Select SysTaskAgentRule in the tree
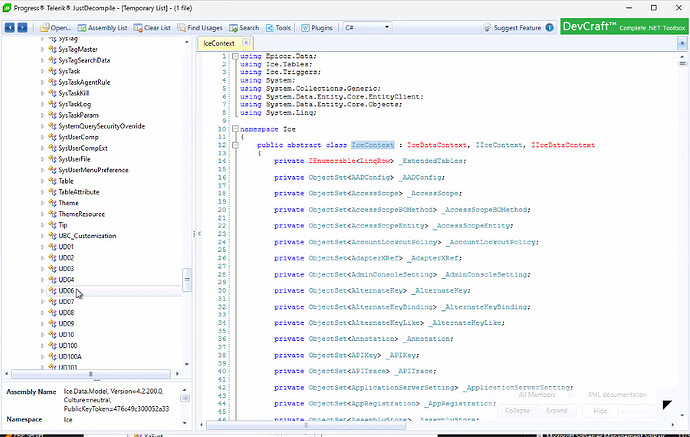 (x=84, y=82)
